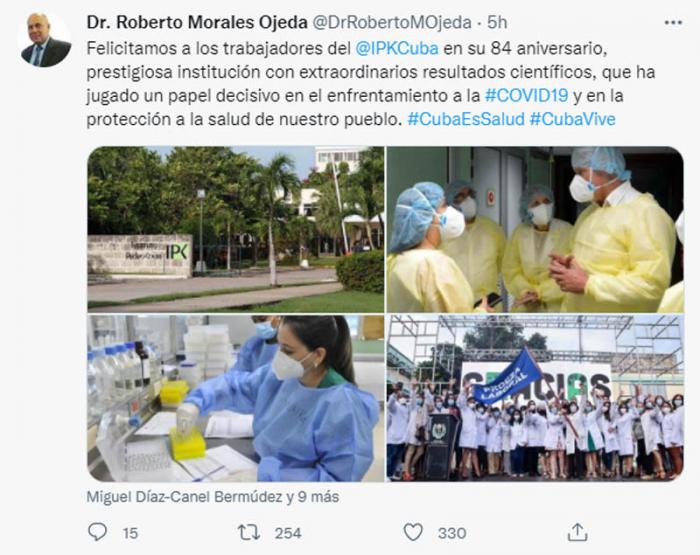The image size is (700, 555).
Task: Click the 330 likes count
Action: pyautogui.click(x=452, y=533)
